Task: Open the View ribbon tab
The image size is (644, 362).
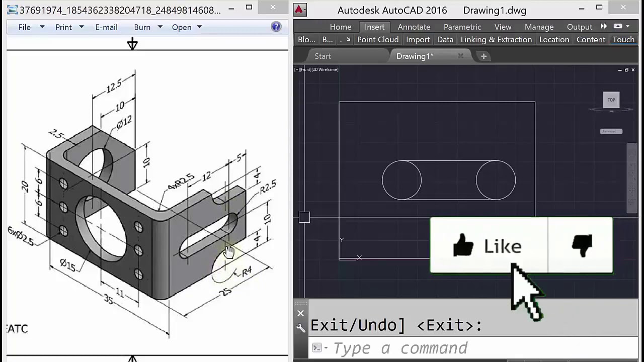Action: pyautogui.click(x=503, y=27)
